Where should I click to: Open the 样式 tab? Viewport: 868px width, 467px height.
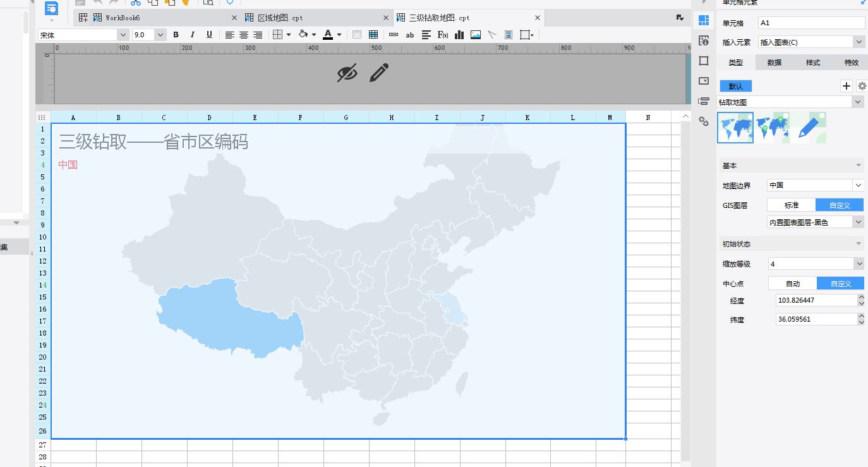(x=813, y=63)
